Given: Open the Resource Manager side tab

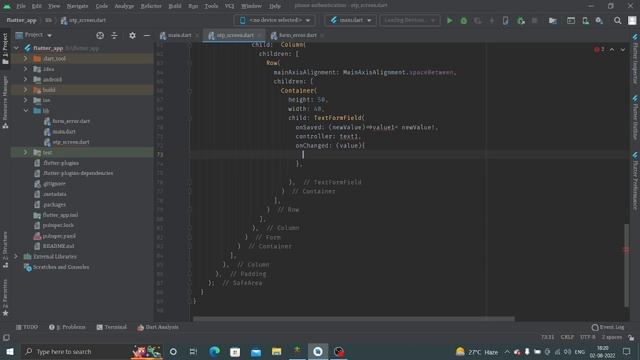Looking at the screenshot, I should click(5, 102).
